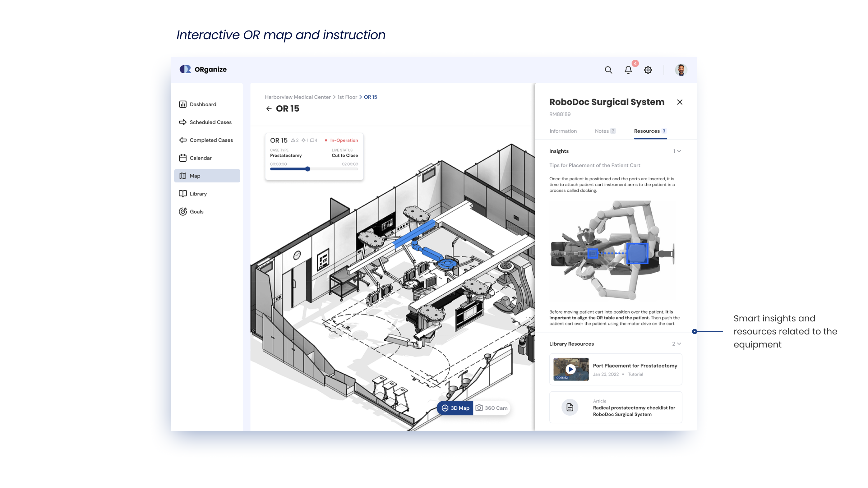868x488 pixels.
Task: Open Scheduled Cases in sidebar
Action: 210,122
